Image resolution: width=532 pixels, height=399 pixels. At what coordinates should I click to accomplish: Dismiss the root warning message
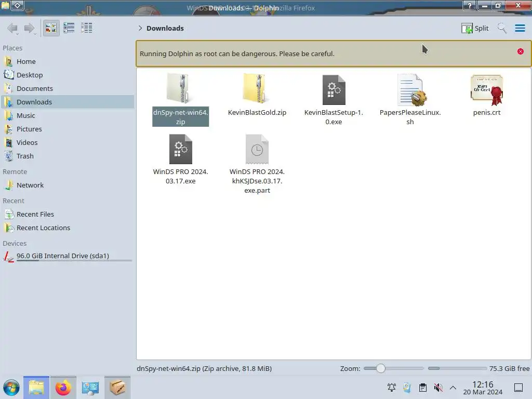[x=521, y=51]
